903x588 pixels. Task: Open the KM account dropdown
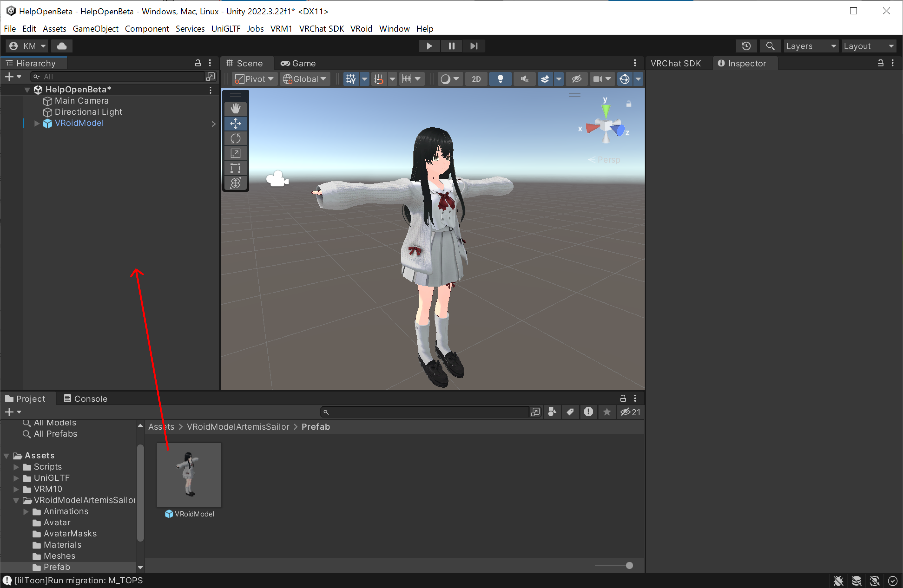pyautogui.click(x=27, y=46)
